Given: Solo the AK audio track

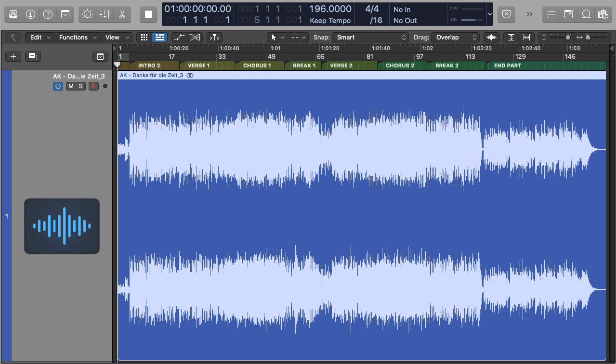Looking at the screenshot, I should (81, 86).
